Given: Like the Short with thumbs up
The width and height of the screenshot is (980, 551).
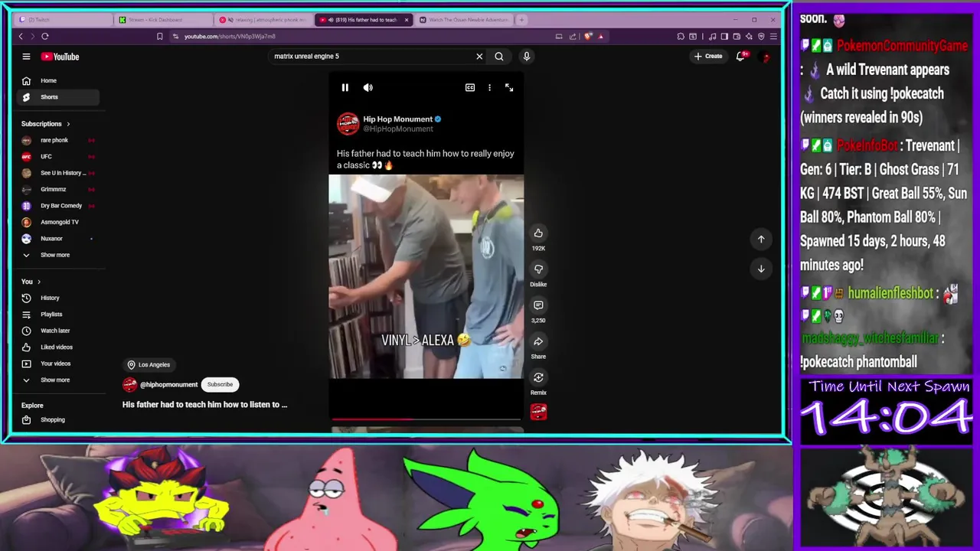Looking at the screenshot, I should tap(538, 233).
